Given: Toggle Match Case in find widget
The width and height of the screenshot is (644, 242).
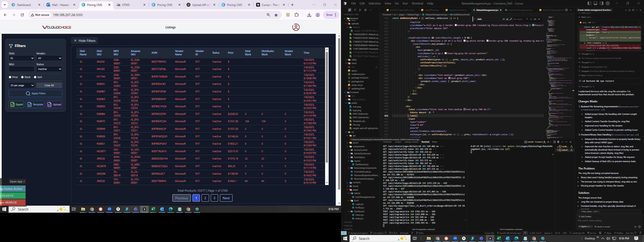Looking at the screenshot, I should pos(504,19).
